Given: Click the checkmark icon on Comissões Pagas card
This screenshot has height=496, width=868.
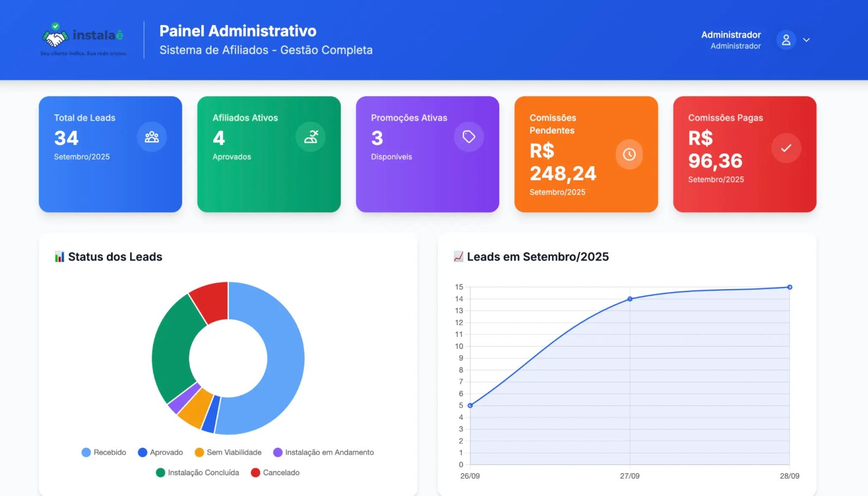Looking at the screenshot, I should [x=786, y=148].
